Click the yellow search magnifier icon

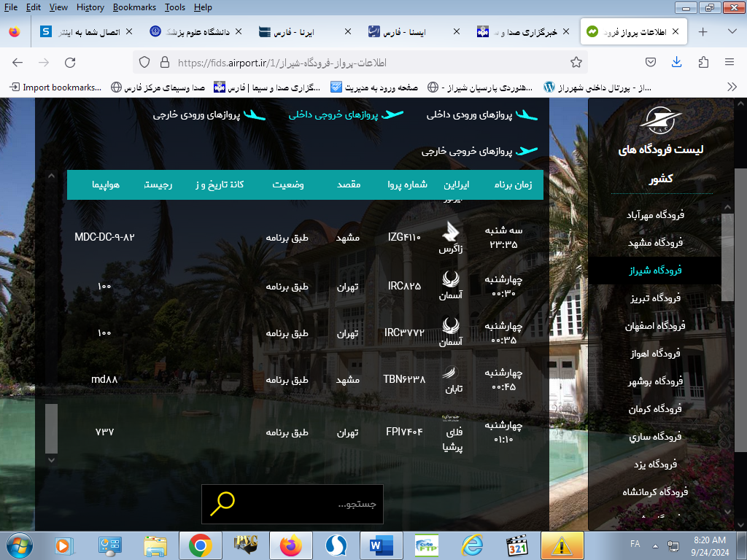pyautogui.click(x=222, y=503)
